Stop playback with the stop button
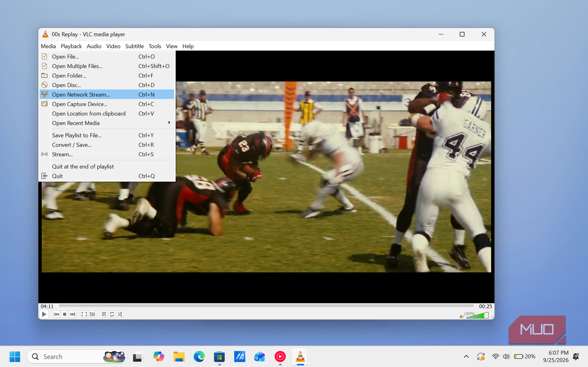The height and width of the screenshot is (367, 588). 65,314
